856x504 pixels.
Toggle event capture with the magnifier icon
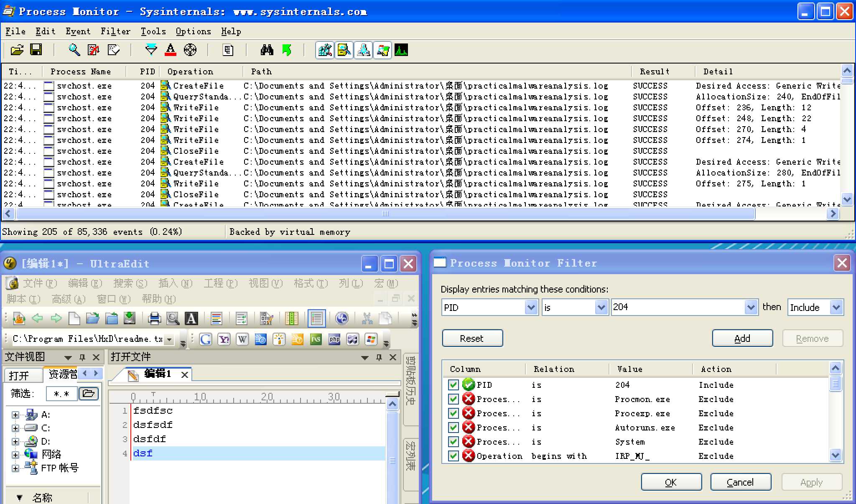(74, 51)
